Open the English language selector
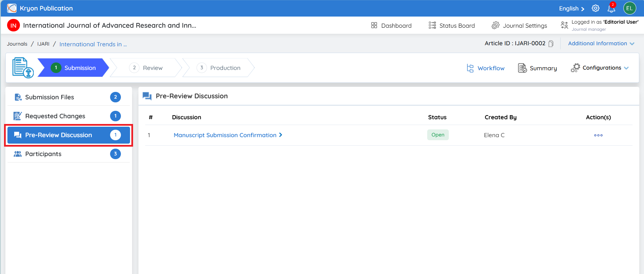Screen dimensions: 644x274 (571, 8)
